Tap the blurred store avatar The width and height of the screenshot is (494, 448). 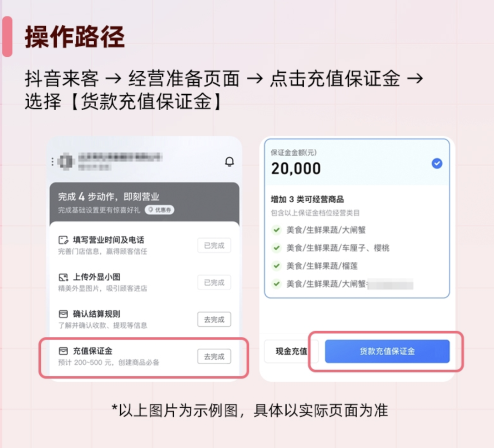(66, 162)
